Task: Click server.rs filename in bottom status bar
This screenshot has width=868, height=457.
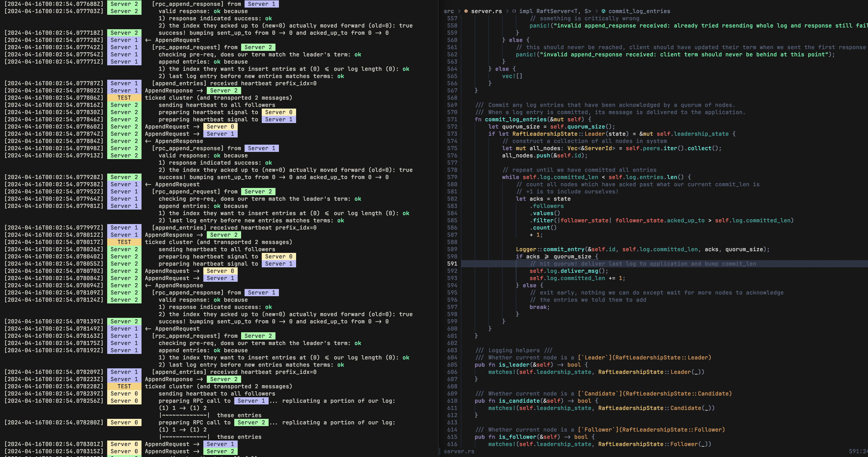Action: click(459, 451)
